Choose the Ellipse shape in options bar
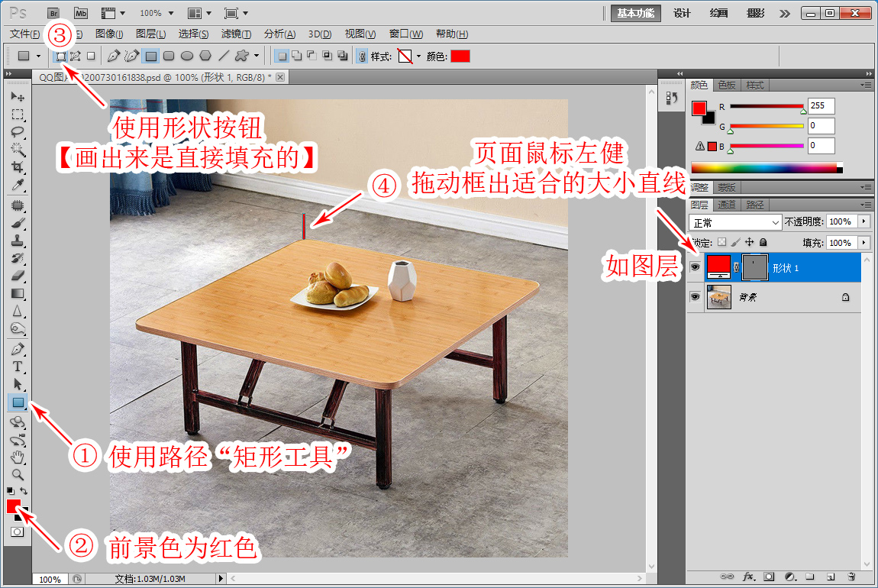Screen dimensions: 878x588 coord(187,56)
